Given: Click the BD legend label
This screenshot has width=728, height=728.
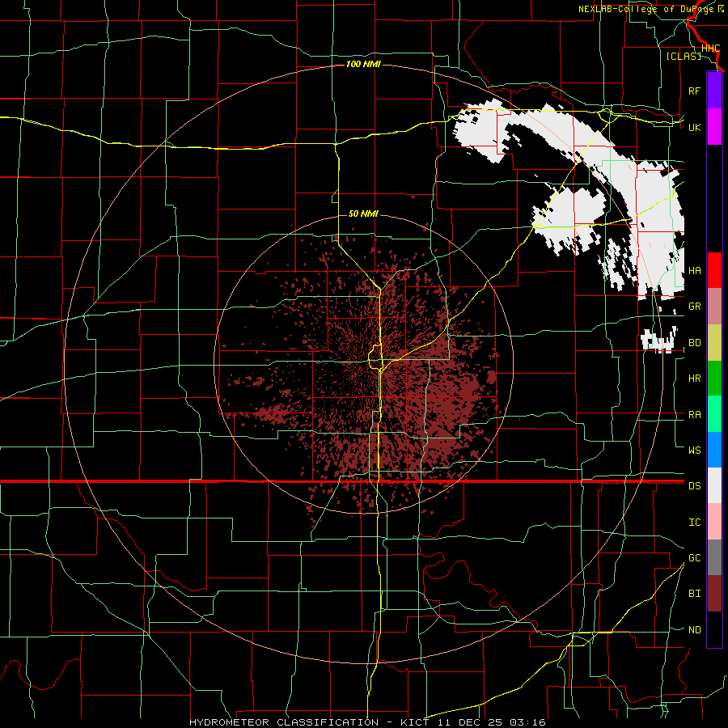Looking at the screenshot, I should [x=694, y=343].
